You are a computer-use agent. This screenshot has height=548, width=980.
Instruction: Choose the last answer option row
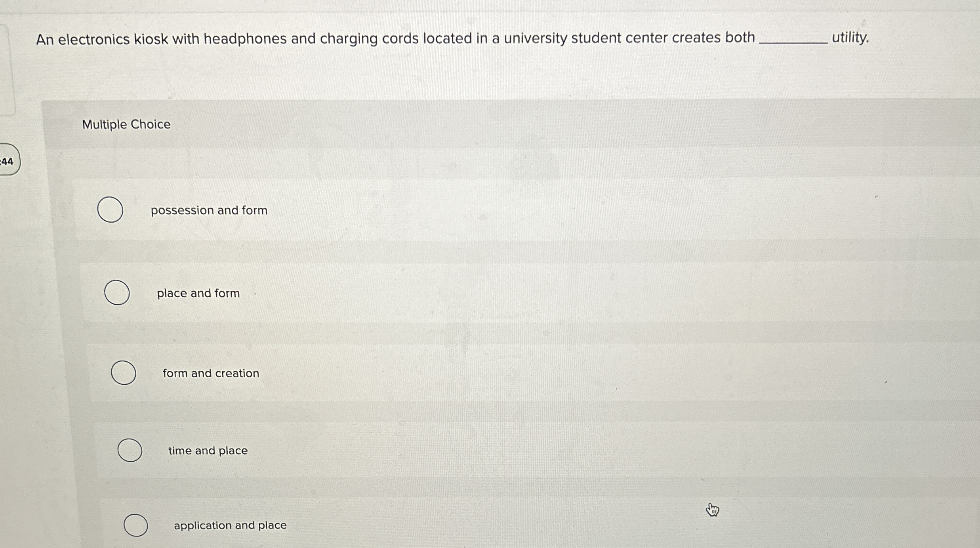pyautogui.click(x=475, y=526)
